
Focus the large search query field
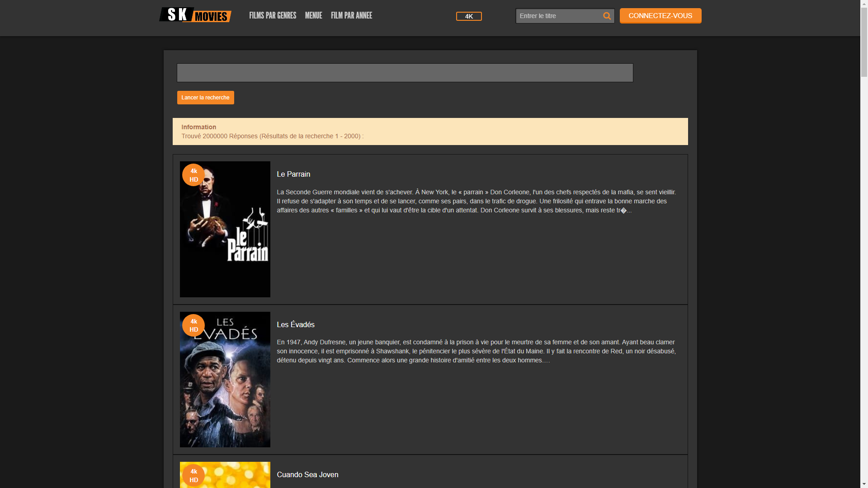[x=405, y=73]
